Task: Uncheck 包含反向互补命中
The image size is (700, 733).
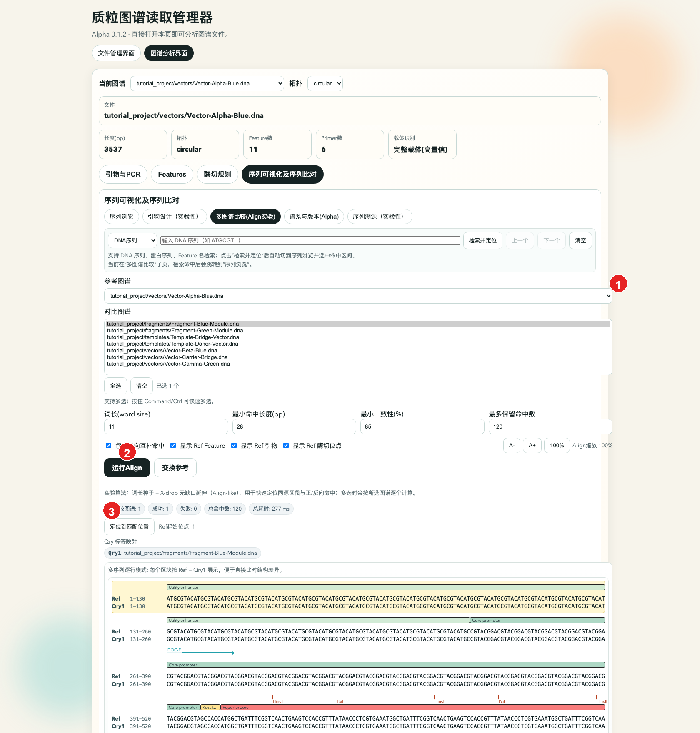Action: pyautogui.click(x=109, y=445)
